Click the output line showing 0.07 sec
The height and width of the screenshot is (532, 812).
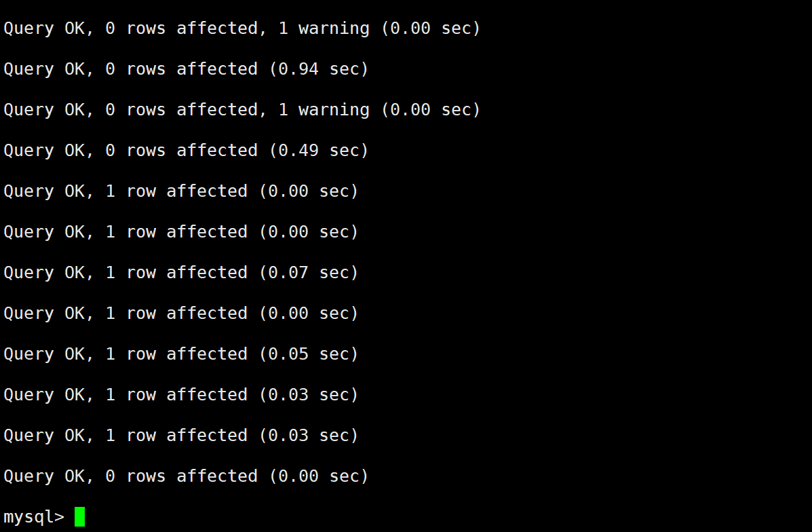(180, 273)
